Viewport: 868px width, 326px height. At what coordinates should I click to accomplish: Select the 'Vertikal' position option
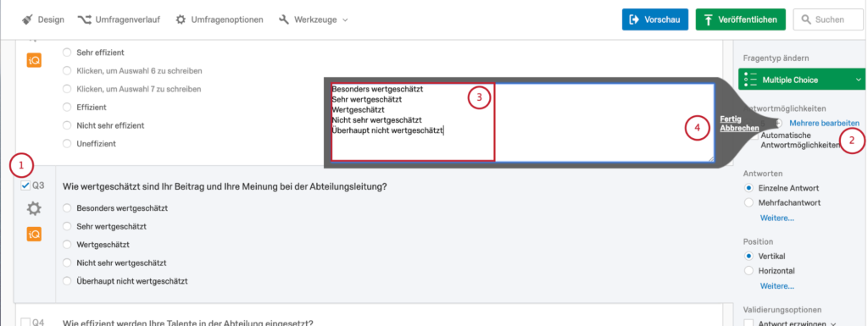[749, 256]
